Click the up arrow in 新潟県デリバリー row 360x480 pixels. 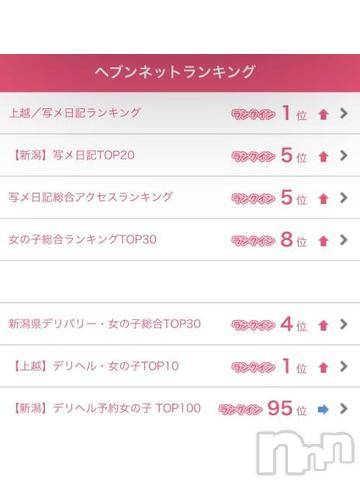pos(323,325)
